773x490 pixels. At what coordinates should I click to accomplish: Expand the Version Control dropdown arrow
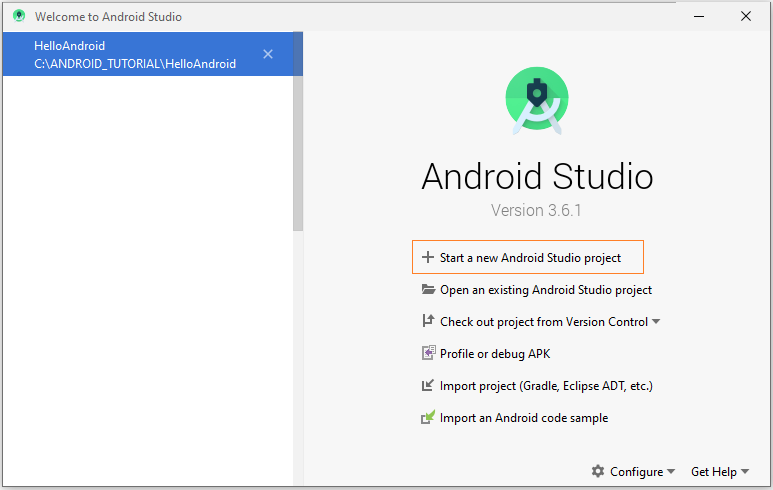[656, 322]
